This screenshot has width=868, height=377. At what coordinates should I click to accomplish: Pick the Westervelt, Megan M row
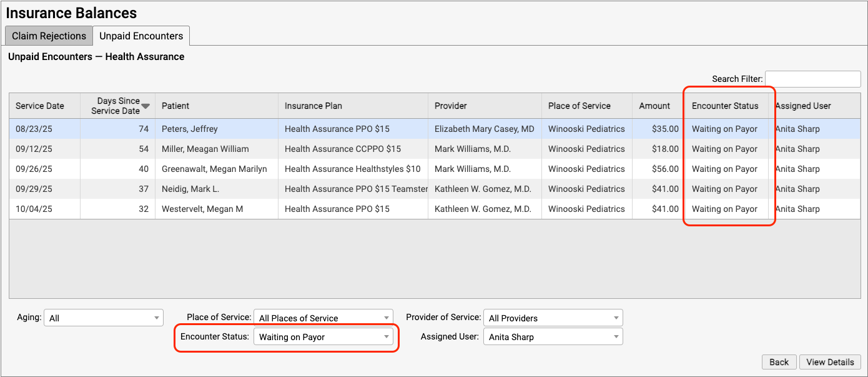202,209
